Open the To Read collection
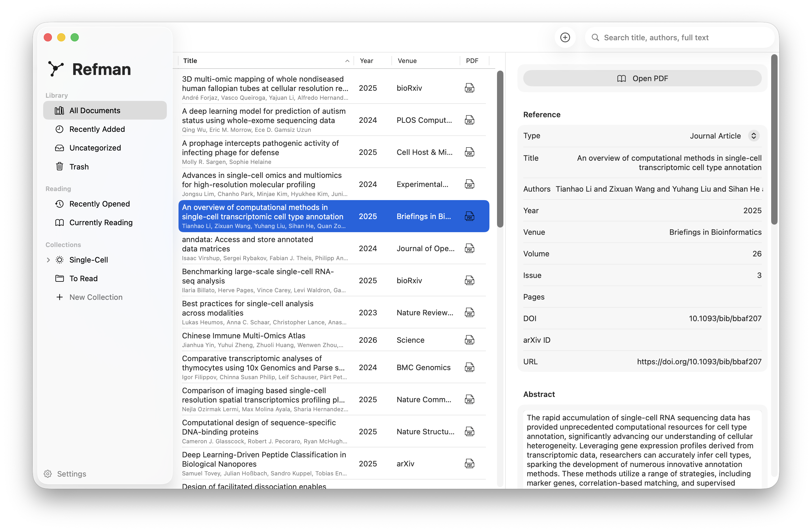812x532 pixels. (x=105, y=279)
